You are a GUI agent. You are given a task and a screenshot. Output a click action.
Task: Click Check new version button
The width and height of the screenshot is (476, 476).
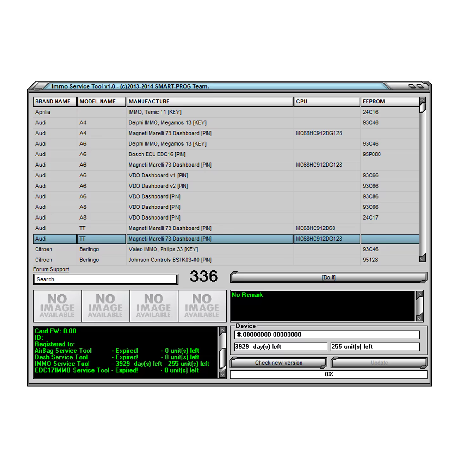[279, 363]
